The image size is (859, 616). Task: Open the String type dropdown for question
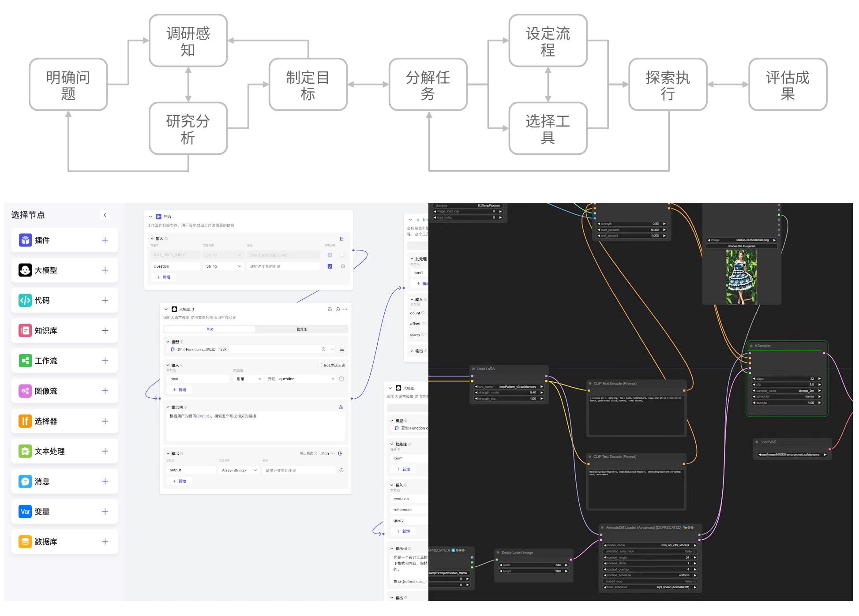[x=223, y=266]
